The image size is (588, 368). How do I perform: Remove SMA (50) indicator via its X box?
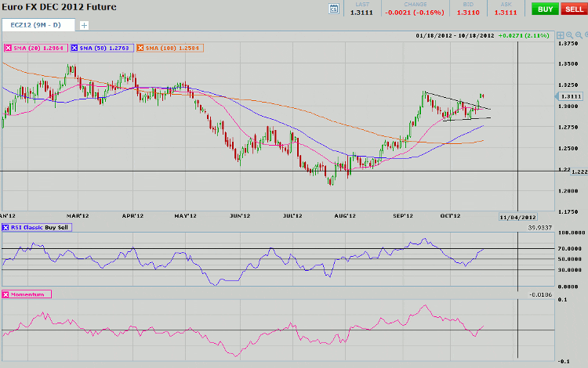pyautogui.click(x=74, y=48)
